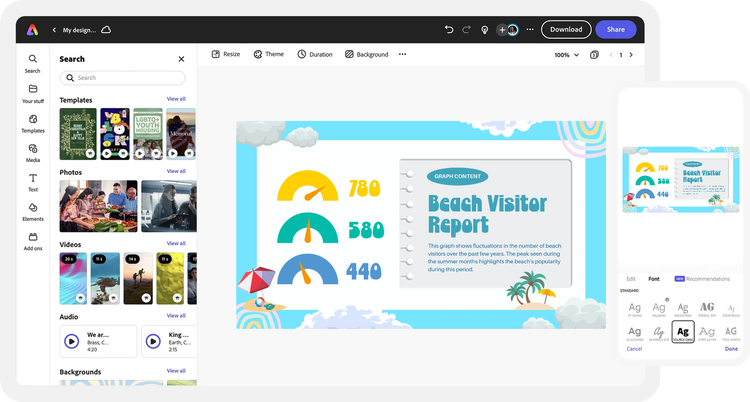
Task: Go back using the arrow beside My design
Action: coord(54,30)
